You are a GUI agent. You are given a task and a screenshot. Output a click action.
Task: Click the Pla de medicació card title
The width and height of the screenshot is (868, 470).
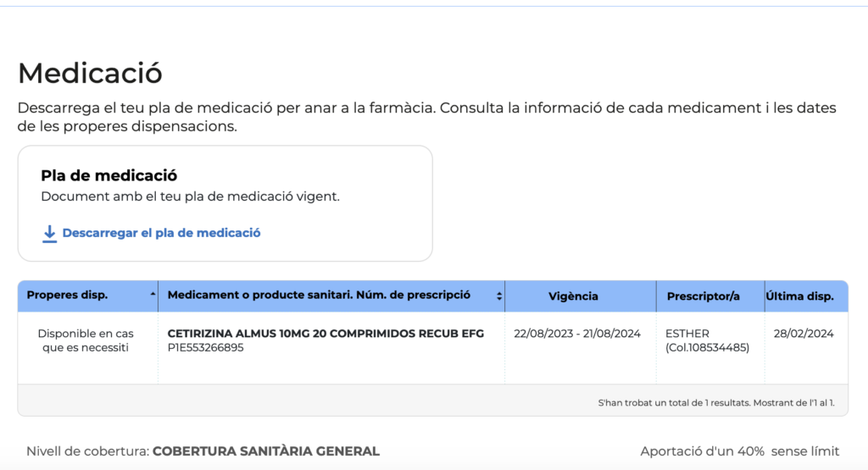[109, 175]
